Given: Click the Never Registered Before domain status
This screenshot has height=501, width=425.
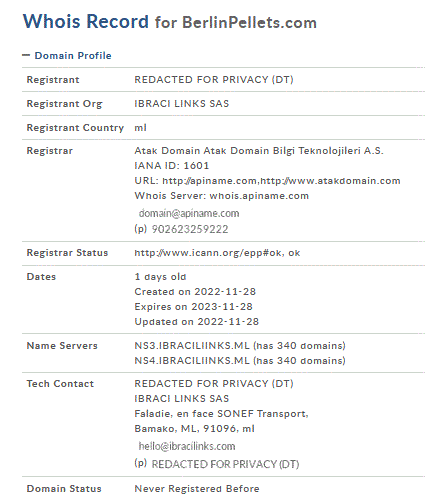Looking at the screenshot, I should coord(197,489).
